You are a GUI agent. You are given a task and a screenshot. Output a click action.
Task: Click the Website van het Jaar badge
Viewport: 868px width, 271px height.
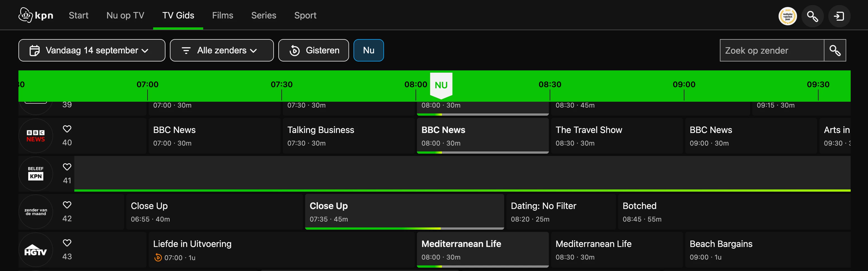(788, 16)
